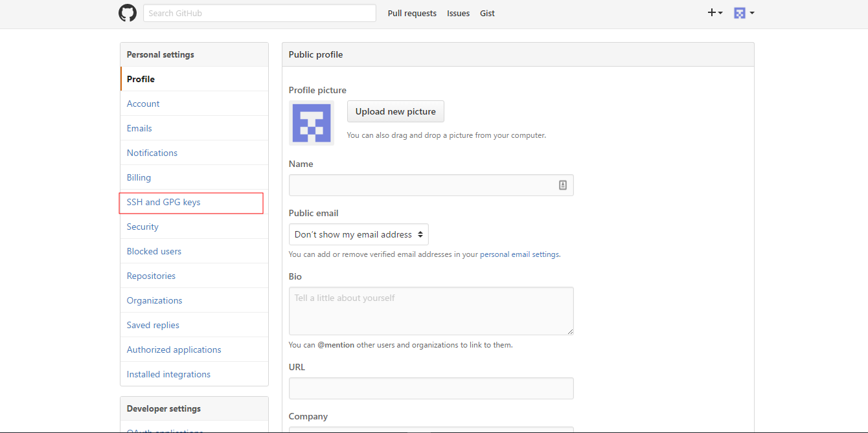Screen dimensions: 868x433
Task: Click the contact icon in Name field
Action: click(562, 185)
